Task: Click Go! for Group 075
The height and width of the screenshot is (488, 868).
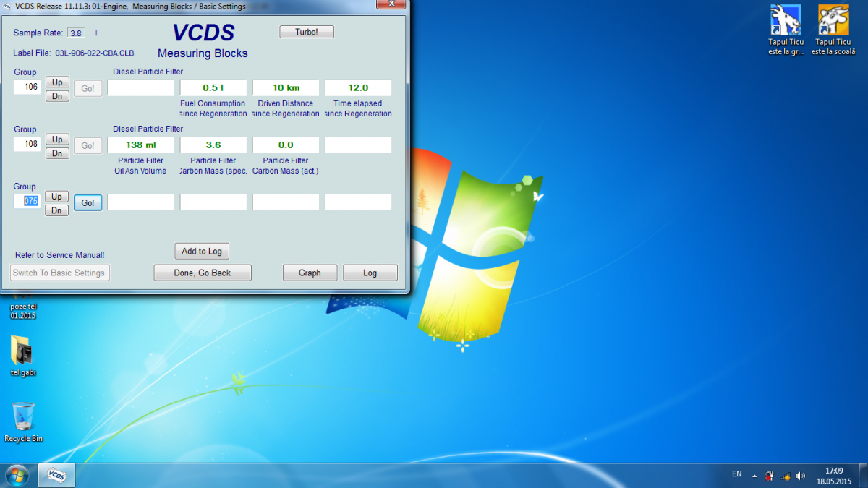Action: tap(88, 203)
